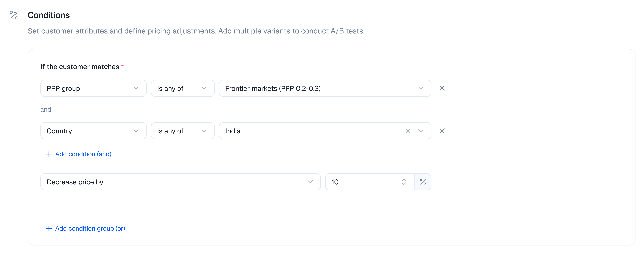Click plus icon next to Add condition (and)
644x254 pixels.
click(49, 154)
